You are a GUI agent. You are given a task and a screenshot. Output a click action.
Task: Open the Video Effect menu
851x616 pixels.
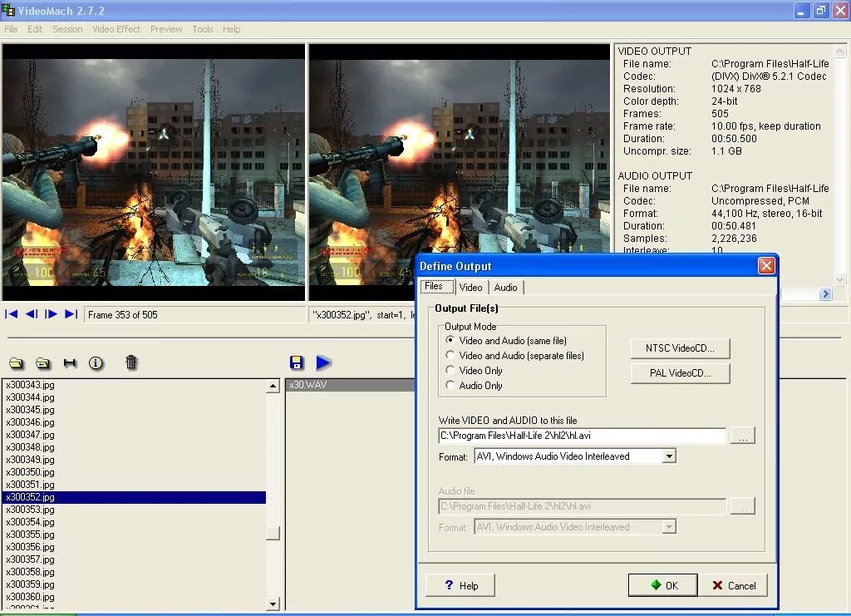tap(116, 29)
